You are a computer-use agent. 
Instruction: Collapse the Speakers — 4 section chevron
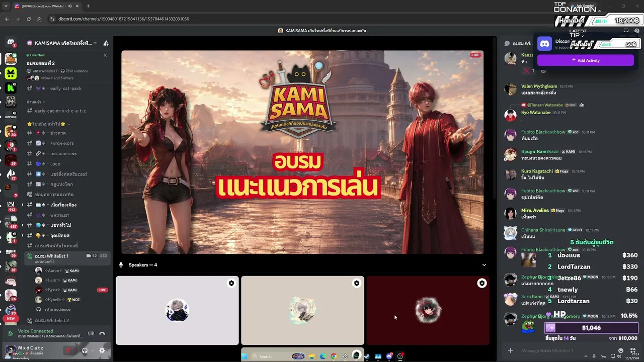click(484, 265)
